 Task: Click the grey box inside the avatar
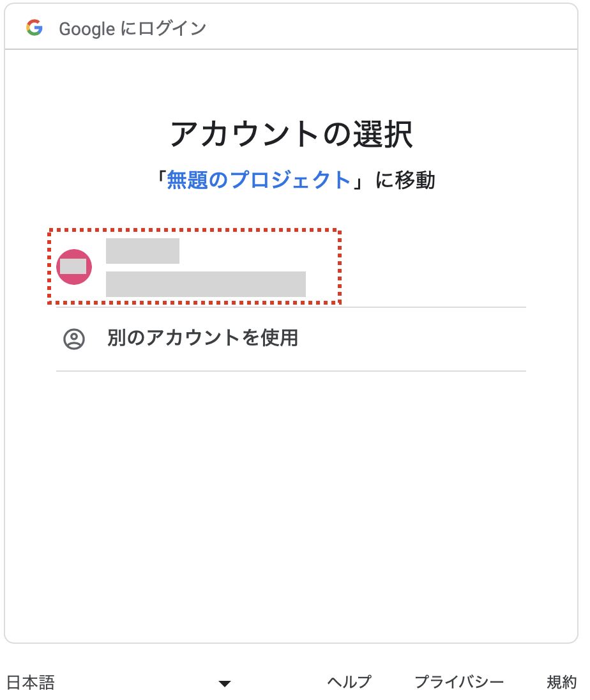coord(73,266)
